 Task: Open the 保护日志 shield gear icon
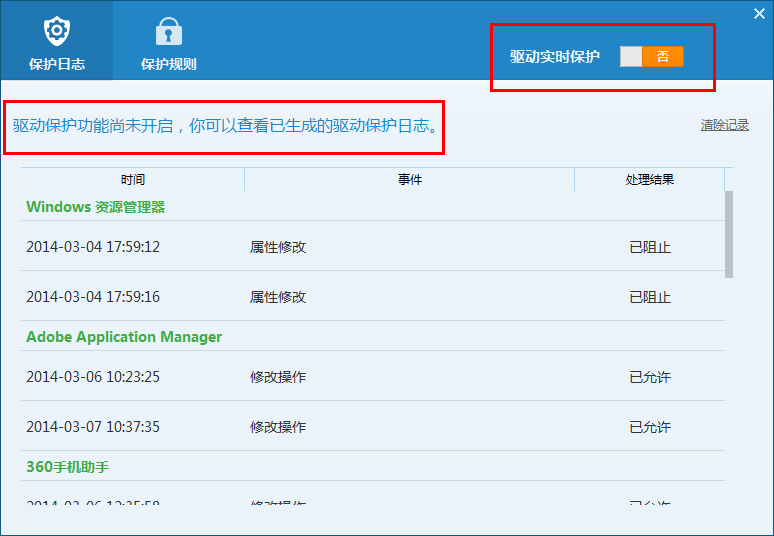click(57, 31)
